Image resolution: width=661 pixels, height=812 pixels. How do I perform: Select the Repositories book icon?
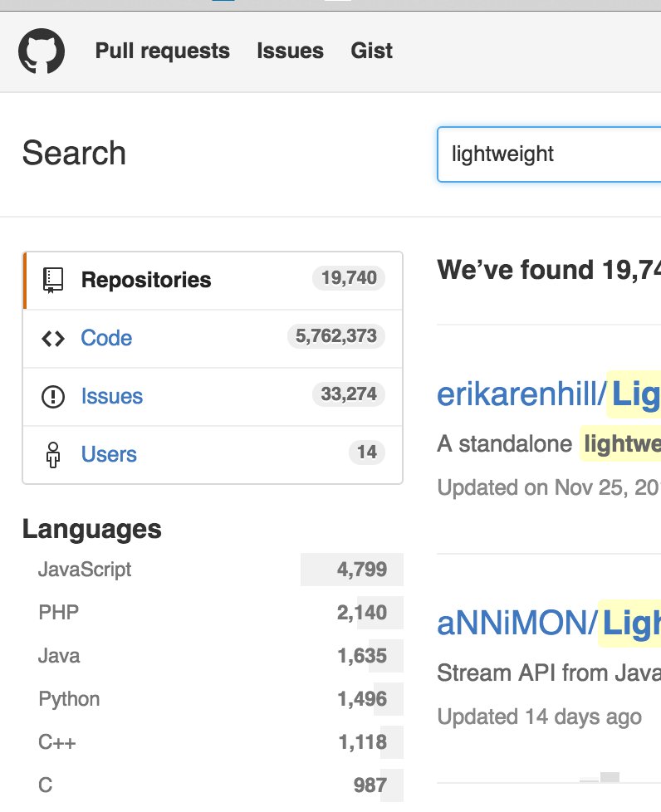click(53, 280)
